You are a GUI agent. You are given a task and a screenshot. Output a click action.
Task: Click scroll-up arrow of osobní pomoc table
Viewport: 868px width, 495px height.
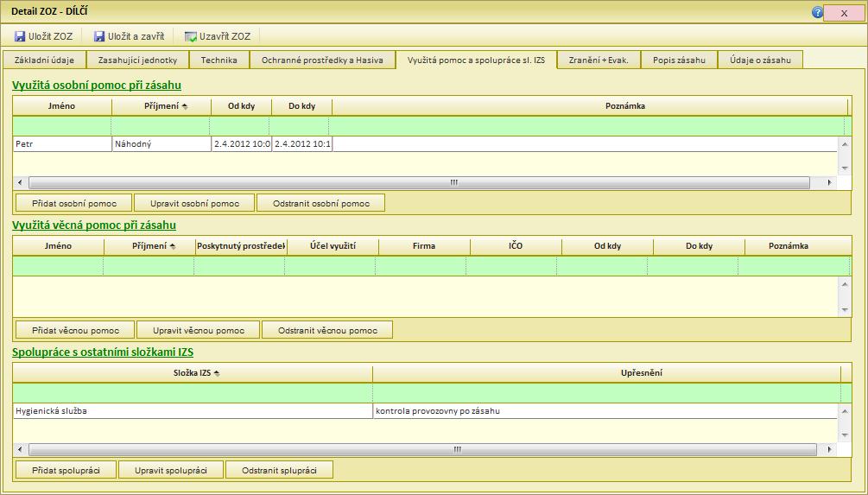pos(845,144)
